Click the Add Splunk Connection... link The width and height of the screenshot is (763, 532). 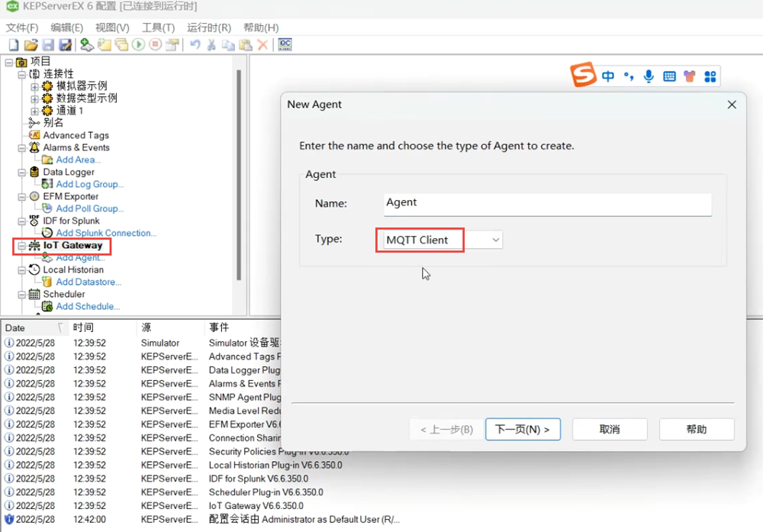[x=106, y=233]
